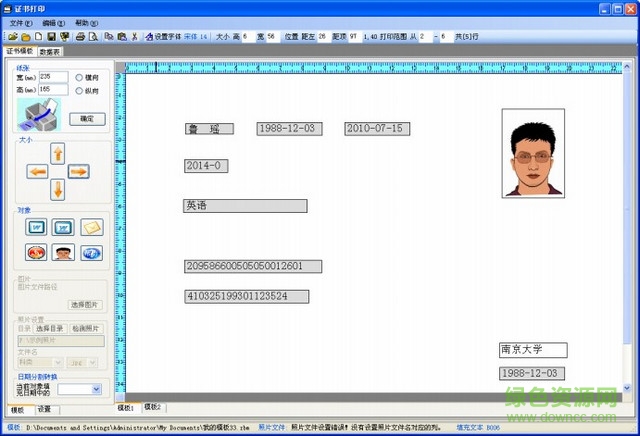Image resolution: width=640 pixels, height=436 pixels.
Task: Save template using the floppy disk icon
Action: (51, 37)
